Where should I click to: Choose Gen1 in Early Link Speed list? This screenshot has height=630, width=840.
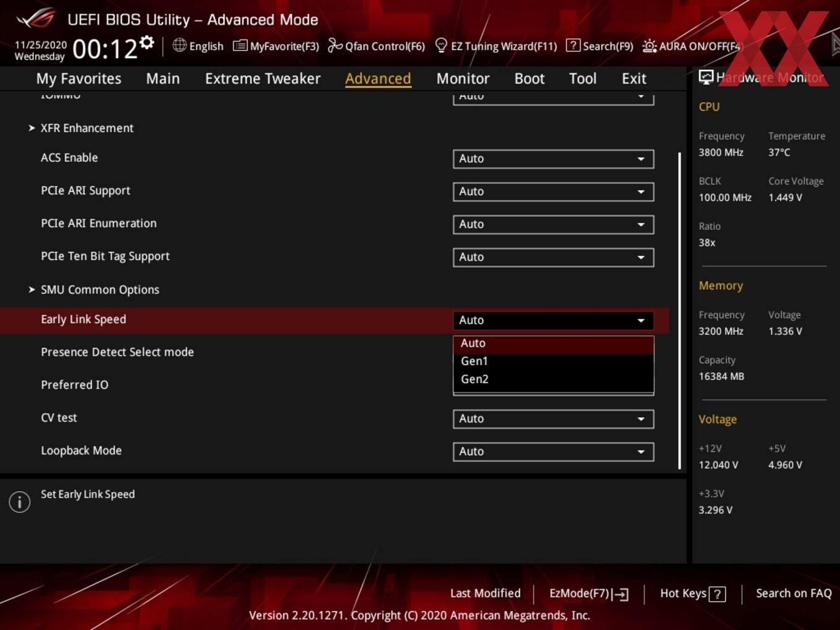pos(553,361)
